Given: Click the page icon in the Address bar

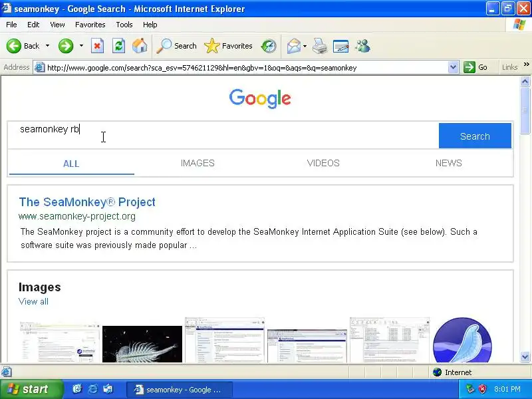Looking at the screenshot, I should [40, 68].
